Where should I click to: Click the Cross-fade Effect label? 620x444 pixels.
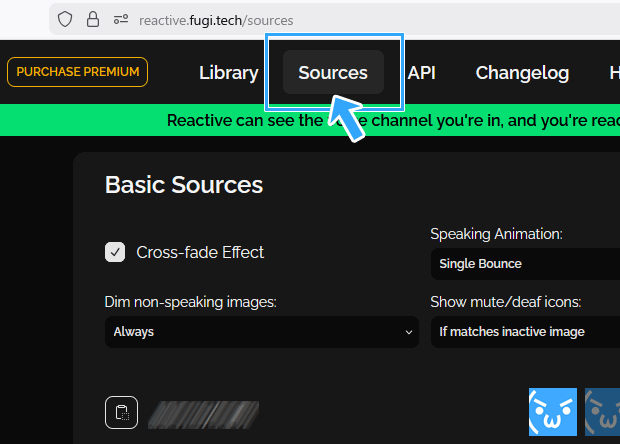(200, 252)
